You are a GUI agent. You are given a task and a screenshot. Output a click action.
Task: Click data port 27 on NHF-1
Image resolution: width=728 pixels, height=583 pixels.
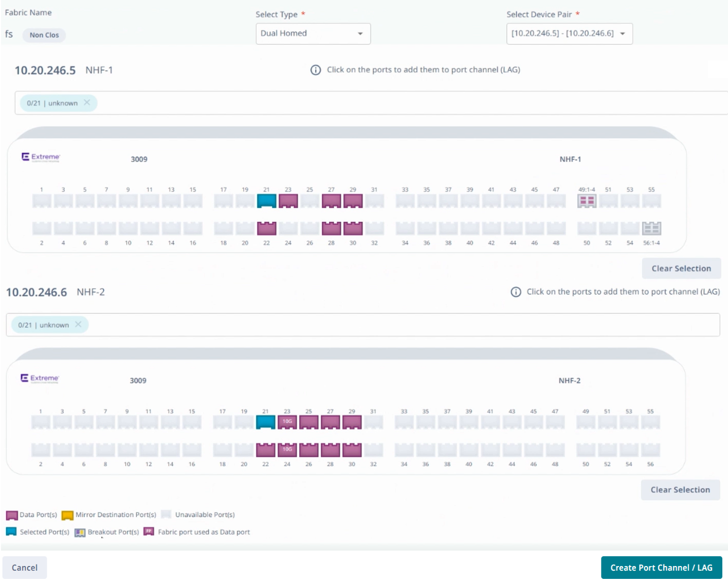click(331, 201)
